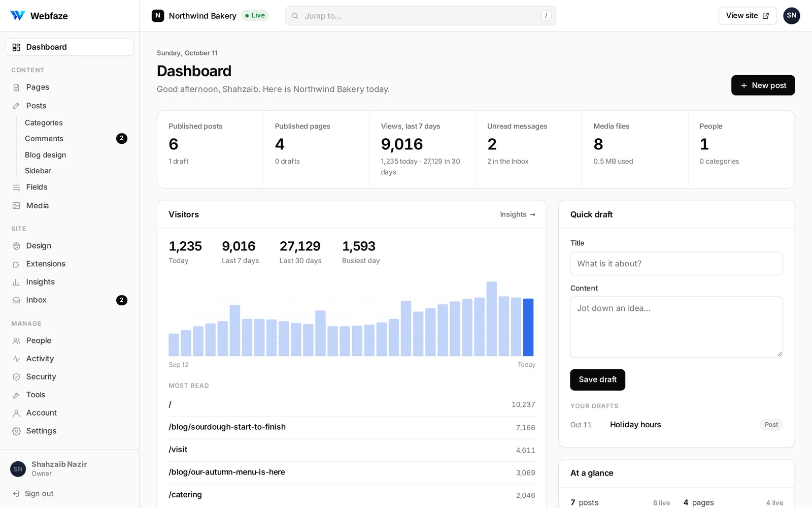Click the Published posts stat card
Image resolution: width=812 pixels, height=508 pixels.
[x=210, y=149]
